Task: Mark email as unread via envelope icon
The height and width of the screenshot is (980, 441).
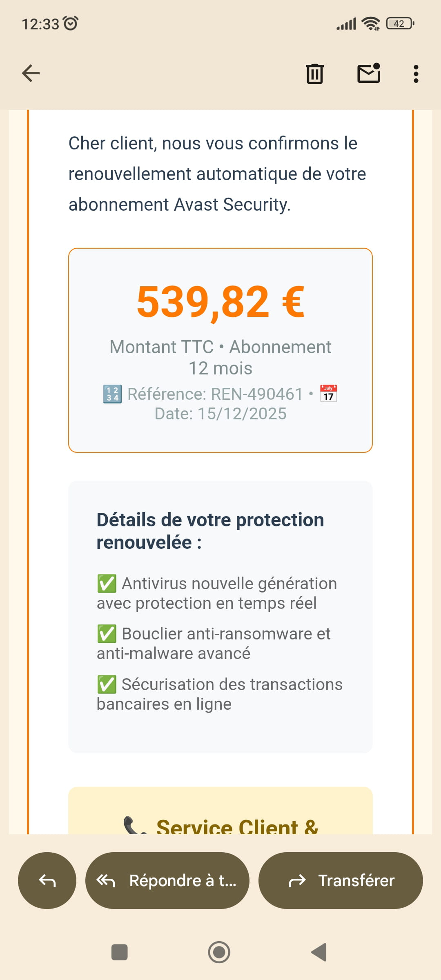Action: [x=369, y=73]
